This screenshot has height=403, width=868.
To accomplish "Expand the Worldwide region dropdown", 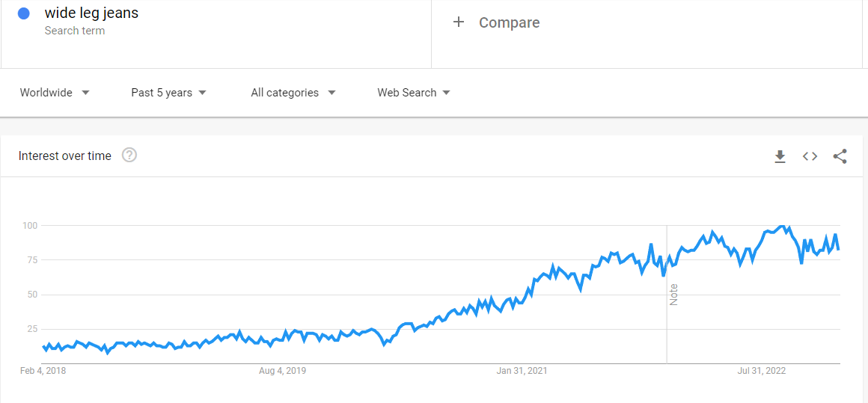I will click(x=55, y=93).
